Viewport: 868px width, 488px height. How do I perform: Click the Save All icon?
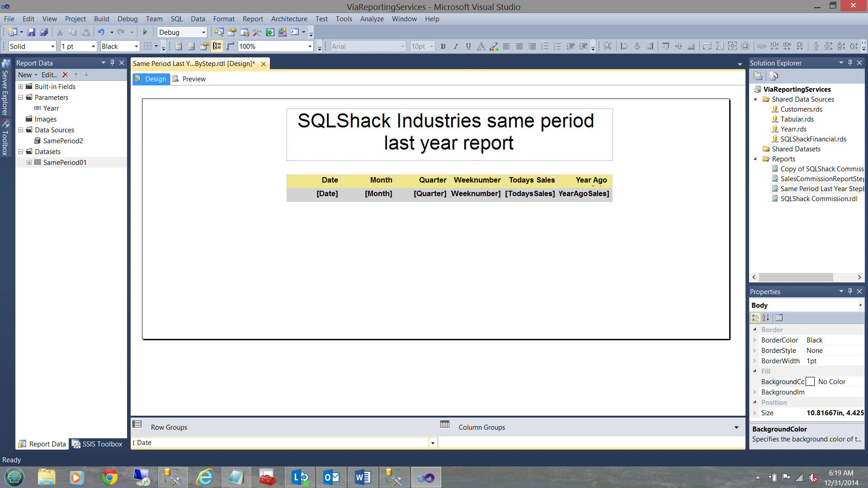click(44, 32)
